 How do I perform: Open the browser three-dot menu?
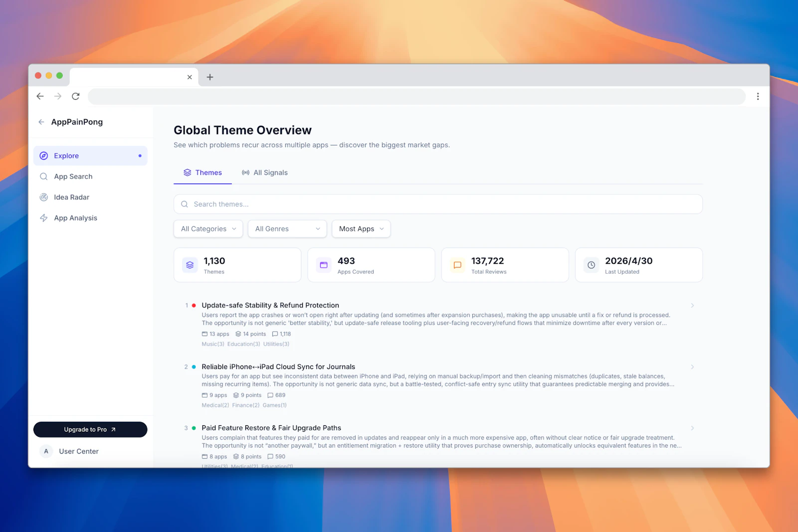[x=758, y=96]
